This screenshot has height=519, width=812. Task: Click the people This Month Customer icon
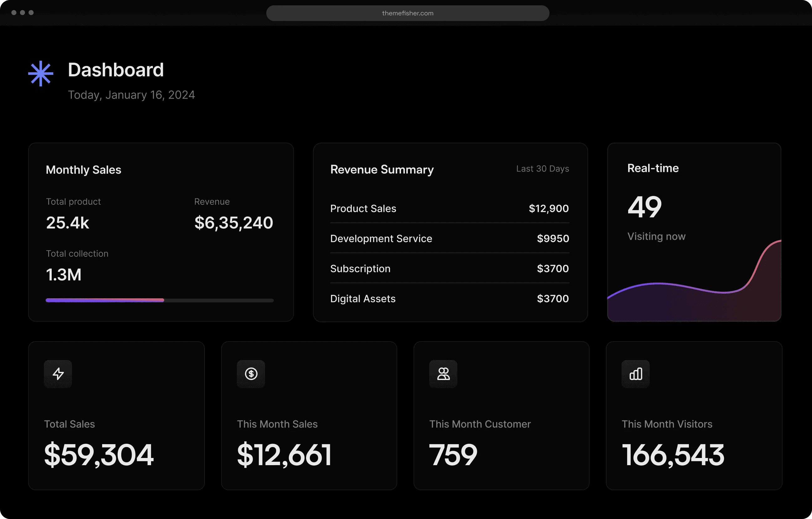(443, 374)
